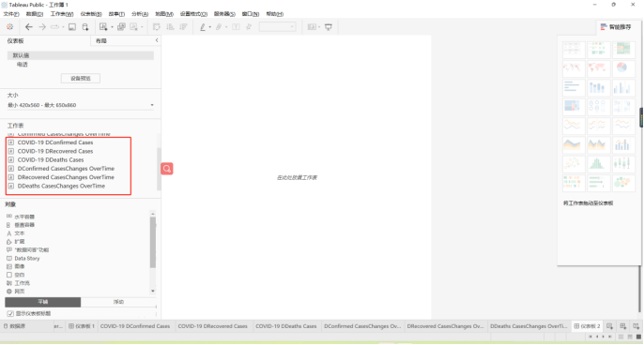
Task: Open the new worksheet dropdown arrow
Action: point(112,27)
